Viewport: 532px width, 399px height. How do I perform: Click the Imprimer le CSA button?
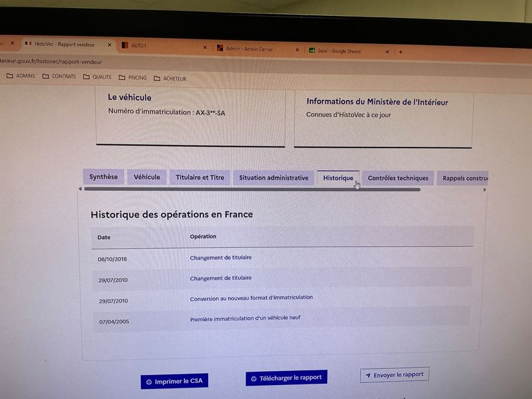174,381
